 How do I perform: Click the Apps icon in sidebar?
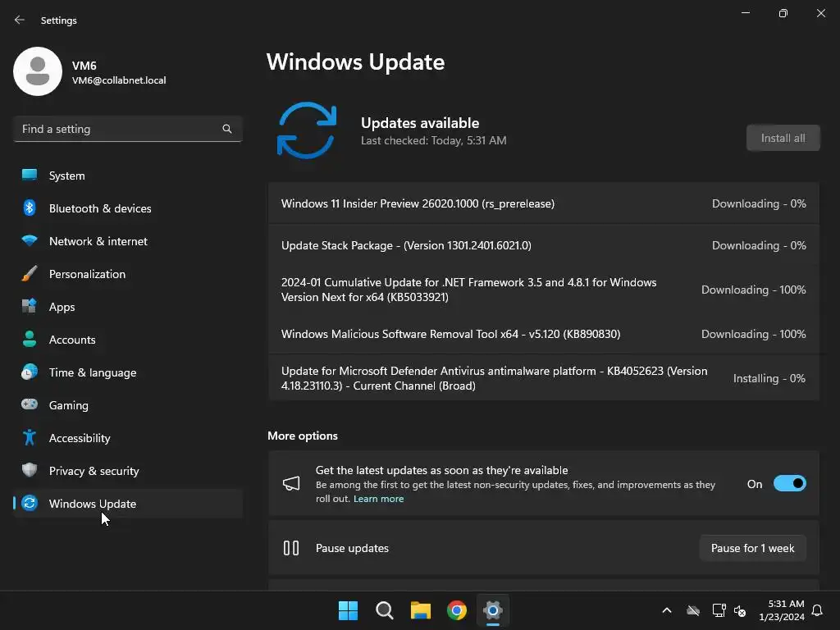pos(30,306)
